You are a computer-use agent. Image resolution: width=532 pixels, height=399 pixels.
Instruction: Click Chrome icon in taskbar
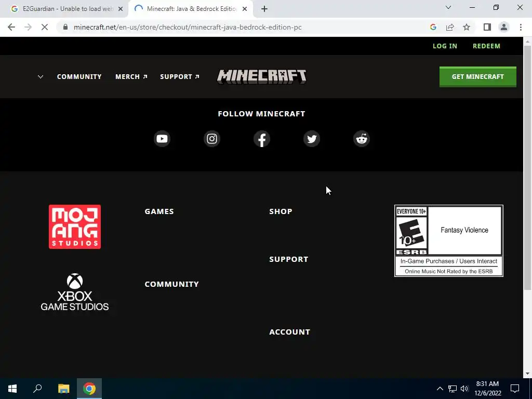pos(89,389)
